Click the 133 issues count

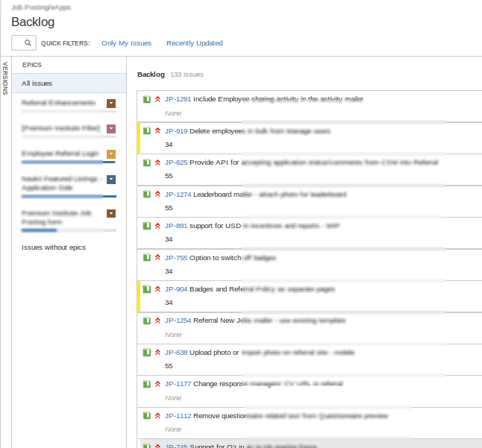coord(187,75)
